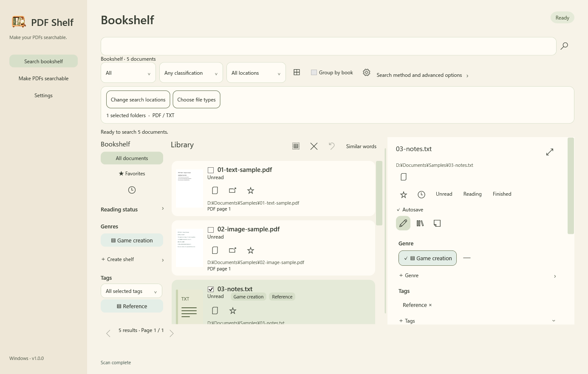The height and width of the screenshot is (374, 588).
Task: Open the Search bookshelf page
Action: coord(43,61)
